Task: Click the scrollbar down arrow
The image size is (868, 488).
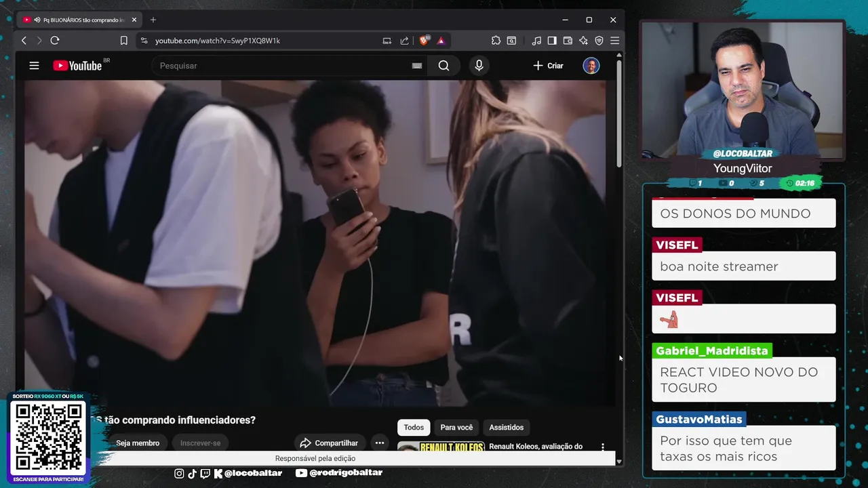Action: pyautogui.click(x=619, y=462)
